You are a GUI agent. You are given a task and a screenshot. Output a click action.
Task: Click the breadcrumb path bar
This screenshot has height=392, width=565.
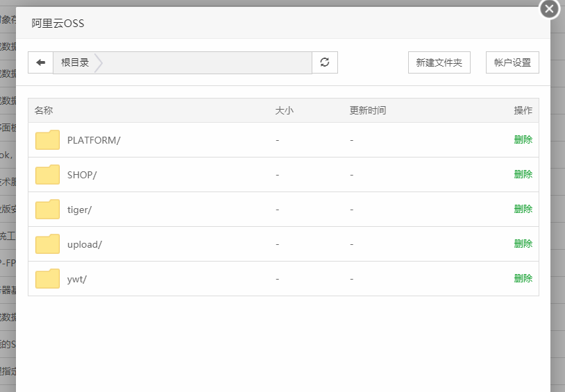(183, 62)
